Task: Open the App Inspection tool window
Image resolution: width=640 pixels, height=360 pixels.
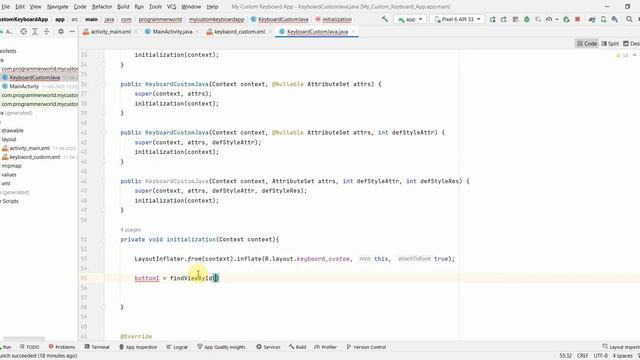Action: click(138, 347)
